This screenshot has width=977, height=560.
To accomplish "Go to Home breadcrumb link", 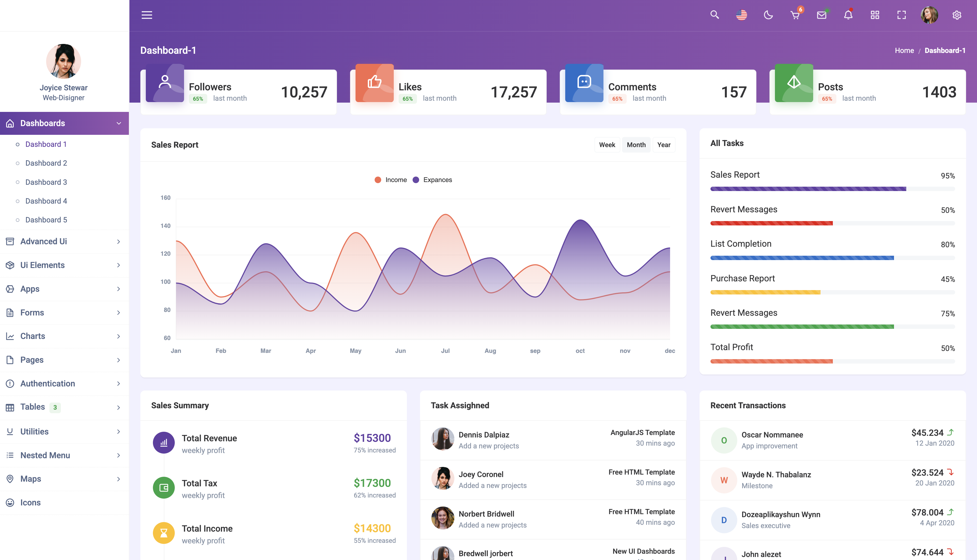I will coord(904,50).
